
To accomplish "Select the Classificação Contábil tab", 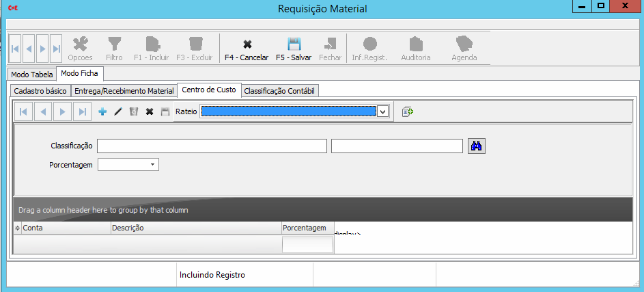I will tap(280, 91).
